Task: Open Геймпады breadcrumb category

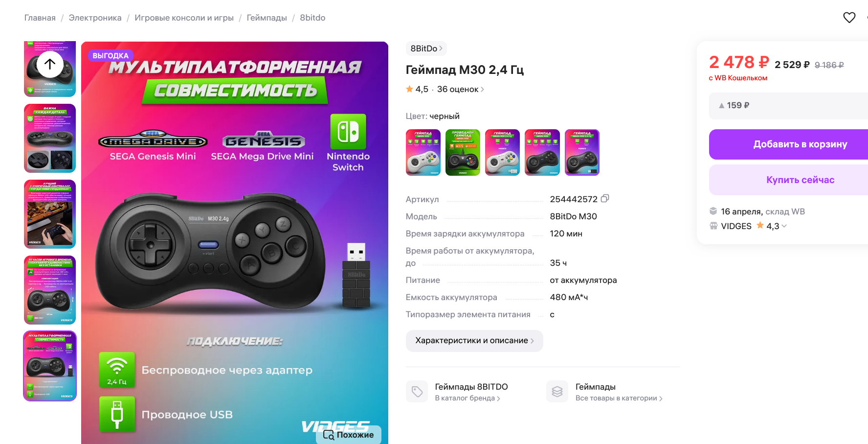Action: coord(267,18)
